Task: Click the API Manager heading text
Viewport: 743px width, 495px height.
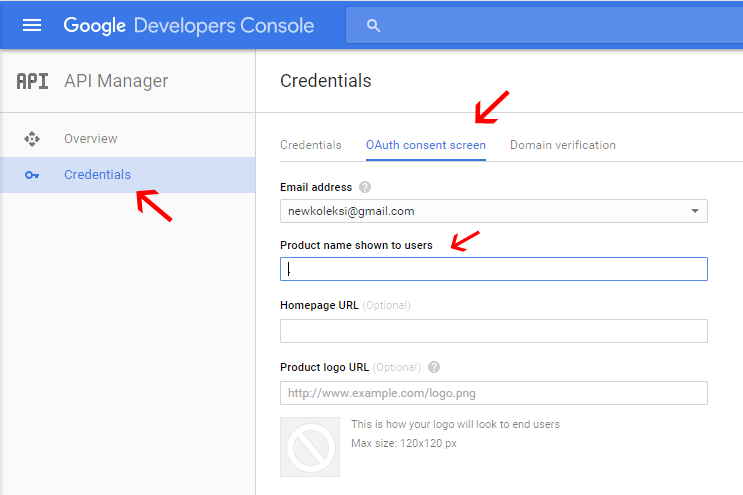Action: pyautogui.click(x=116, y=81)
